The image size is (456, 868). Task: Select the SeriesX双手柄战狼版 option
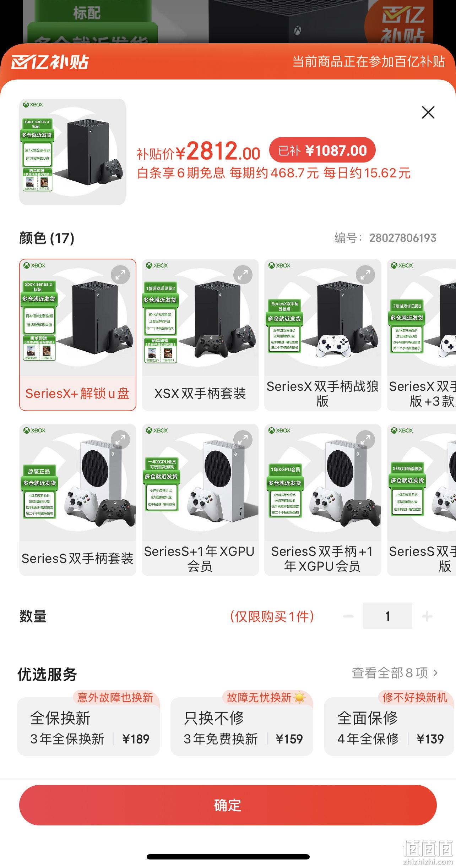(323, 335)
